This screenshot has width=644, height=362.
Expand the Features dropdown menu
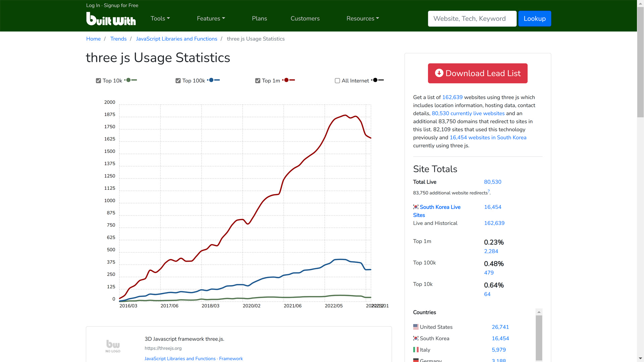(x=211, y=18)
